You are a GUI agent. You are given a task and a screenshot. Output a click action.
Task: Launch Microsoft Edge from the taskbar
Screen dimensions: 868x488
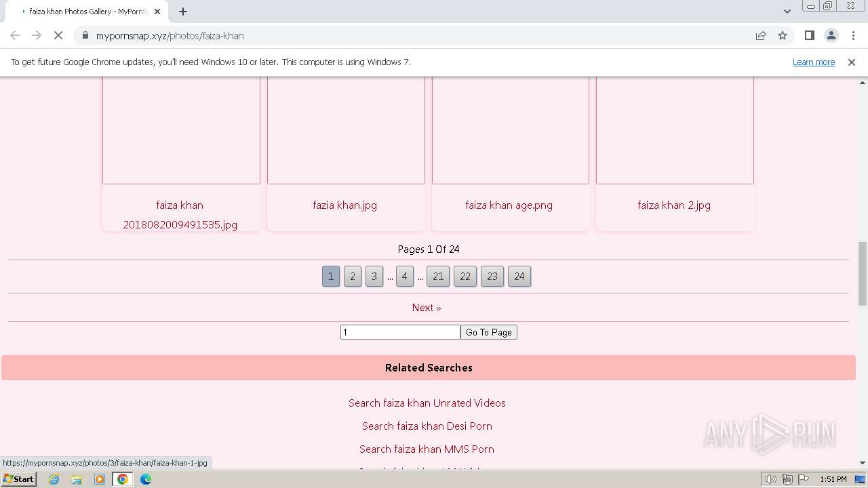click(x=146, y=479)
